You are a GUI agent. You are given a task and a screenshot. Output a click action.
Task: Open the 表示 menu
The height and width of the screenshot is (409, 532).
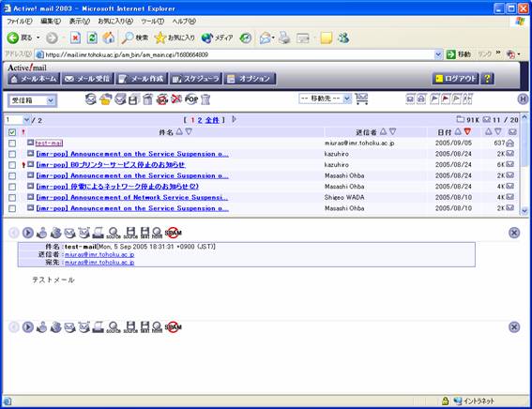click(x=80, y=21)
